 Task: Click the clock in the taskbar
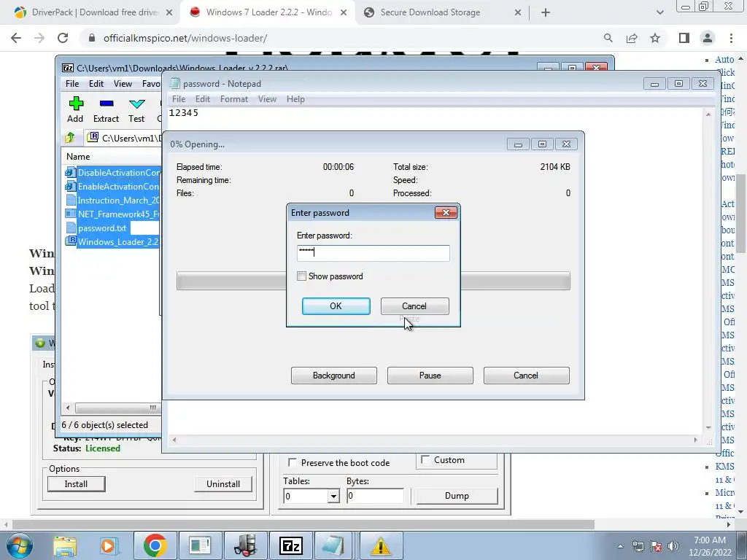(x=710, y=546)
